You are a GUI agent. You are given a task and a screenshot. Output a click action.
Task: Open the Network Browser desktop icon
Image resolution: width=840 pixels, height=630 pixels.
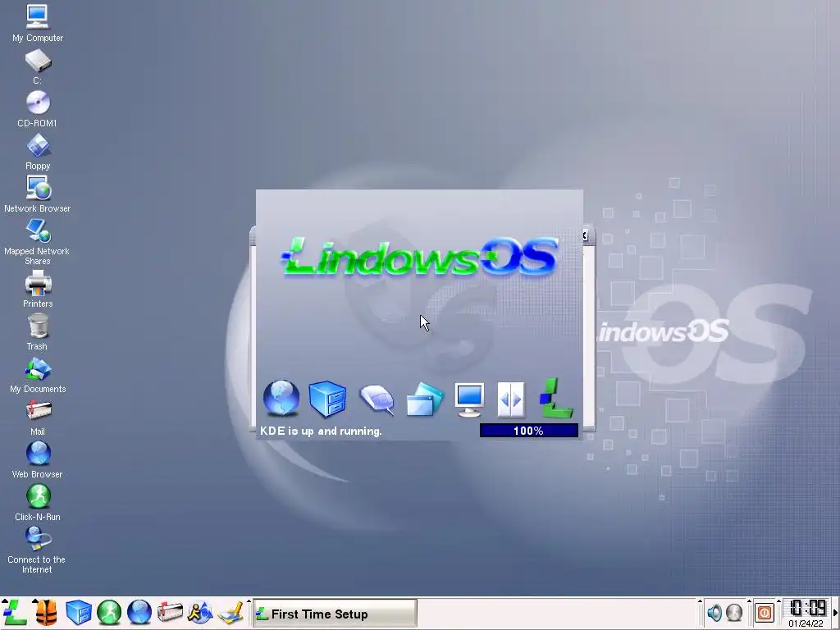click(x=38, y=194)
